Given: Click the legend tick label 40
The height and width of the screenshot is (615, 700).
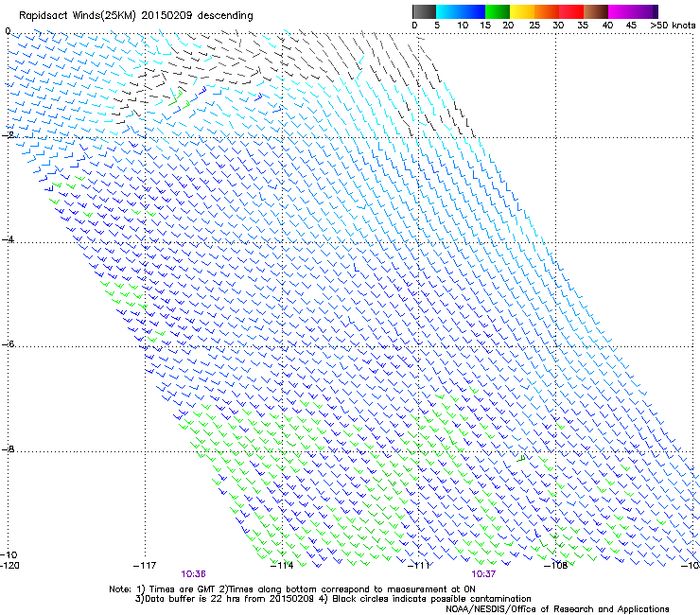Looking at the screenshot, I should tap(607, 26).
